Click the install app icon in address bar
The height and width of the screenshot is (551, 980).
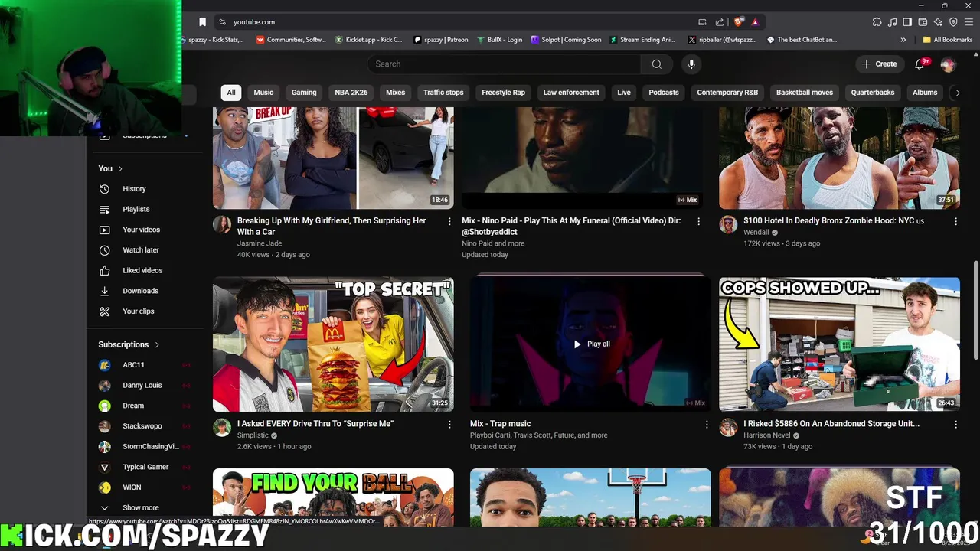pyautogui.click(x=702, y=22)
